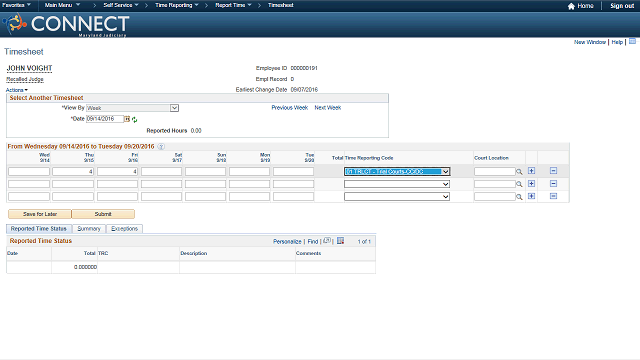
Task: Click Personalize in Reported Time Status
Action: [x=287, y=242]
